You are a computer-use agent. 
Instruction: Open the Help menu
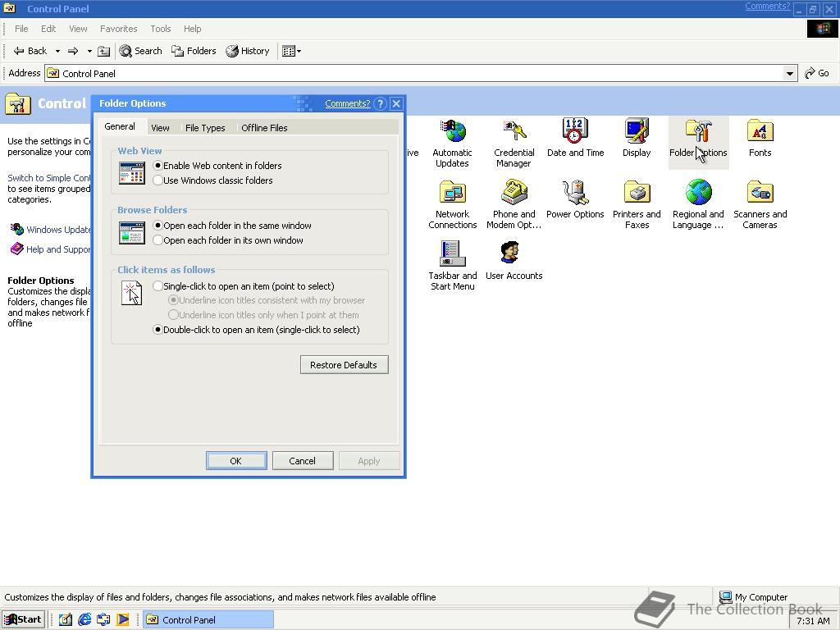tap(192, 29)
